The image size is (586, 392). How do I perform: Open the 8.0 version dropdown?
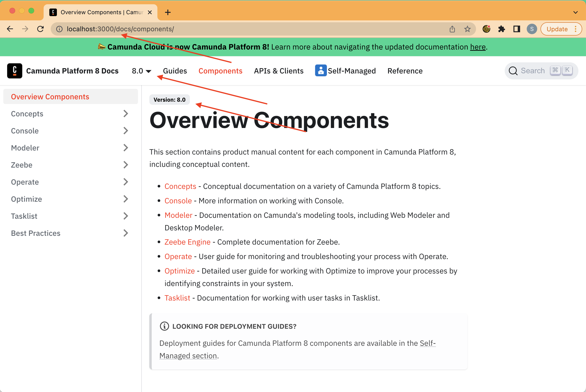pyautogui.click(x=142, y=71)
